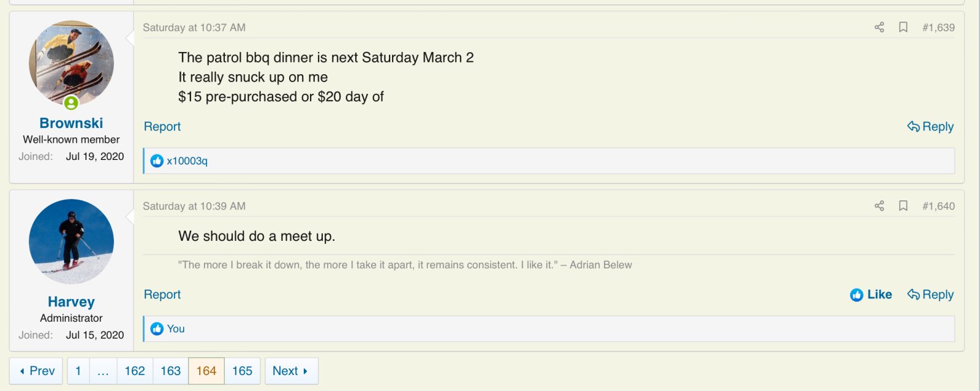Image resolution: width=980 pixels, height=391 pixels.
Task: Jump to page 165
Action: tap(242, 371)
